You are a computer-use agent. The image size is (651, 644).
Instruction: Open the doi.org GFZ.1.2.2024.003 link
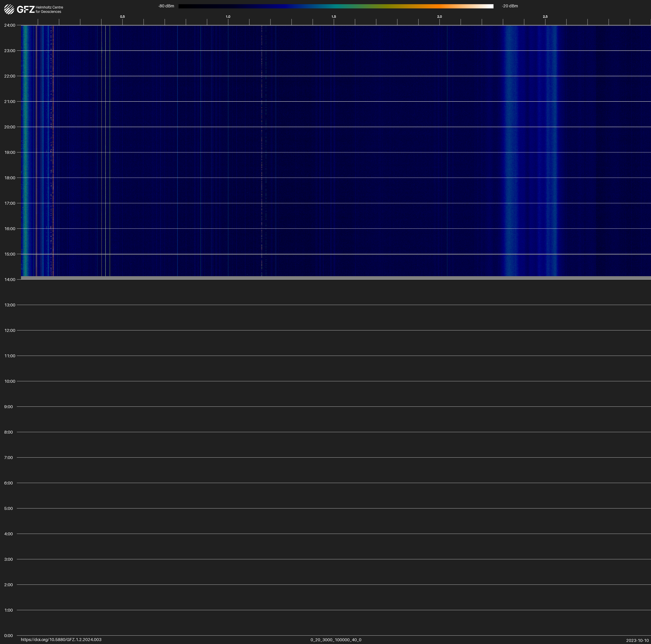tap(61, 640)
